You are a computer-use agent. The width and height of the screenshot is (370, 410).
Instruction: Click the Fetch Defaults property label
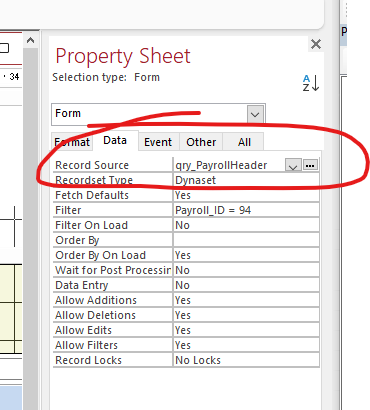coord(92,195)
